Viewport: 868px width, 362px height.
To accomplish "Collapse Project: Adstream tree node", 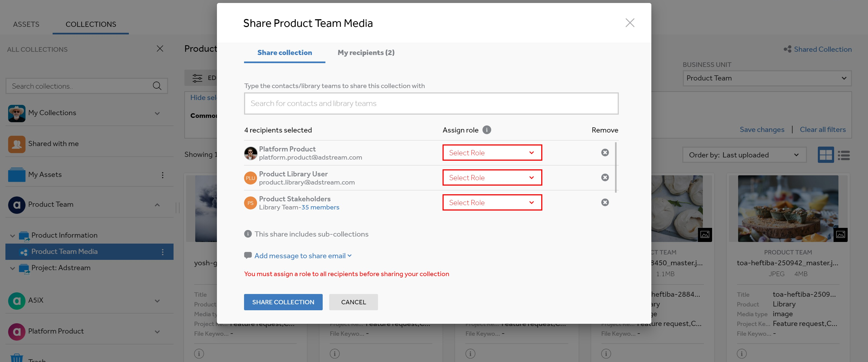I will pyautogui.click(x=12, y=269).
